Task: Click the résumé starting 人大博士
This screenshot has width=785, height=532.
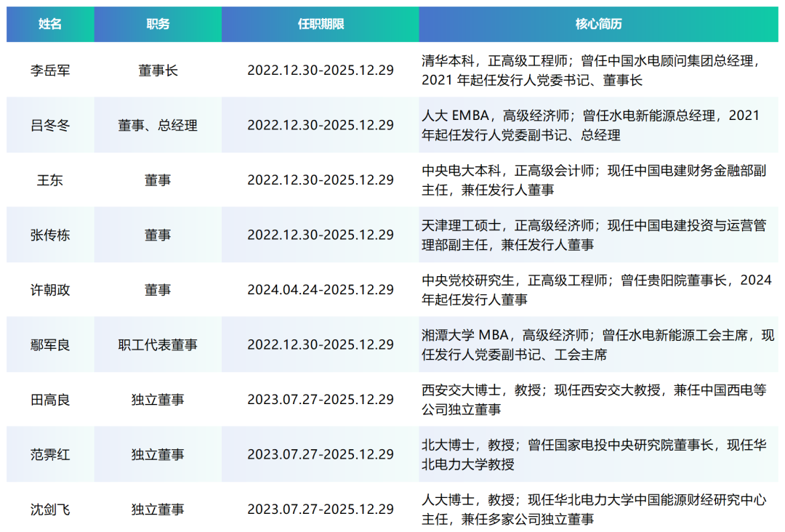Action: [595, 509]
